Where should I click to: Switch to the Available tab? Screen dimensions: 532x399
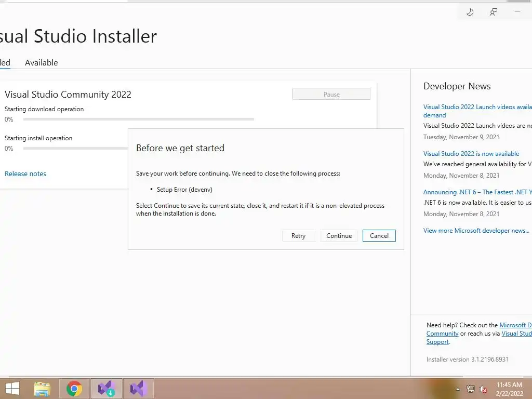[x=42, y=63]
